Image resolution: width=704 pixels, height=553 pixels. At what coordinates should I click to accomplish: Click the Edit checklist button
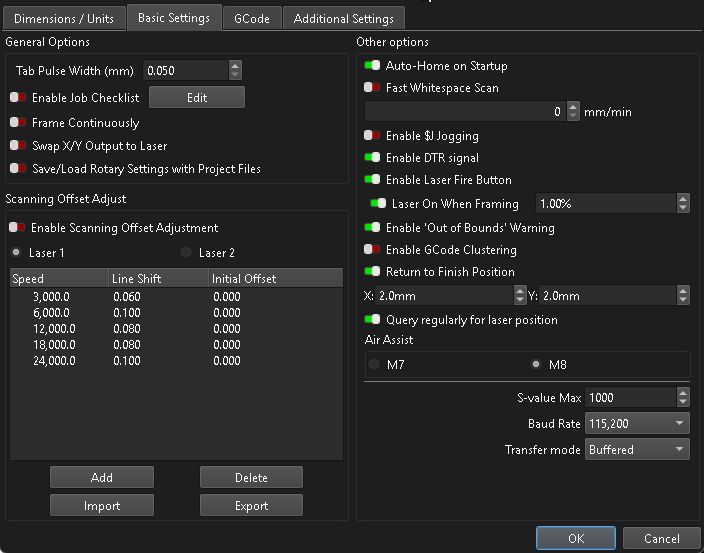point(196,97)
